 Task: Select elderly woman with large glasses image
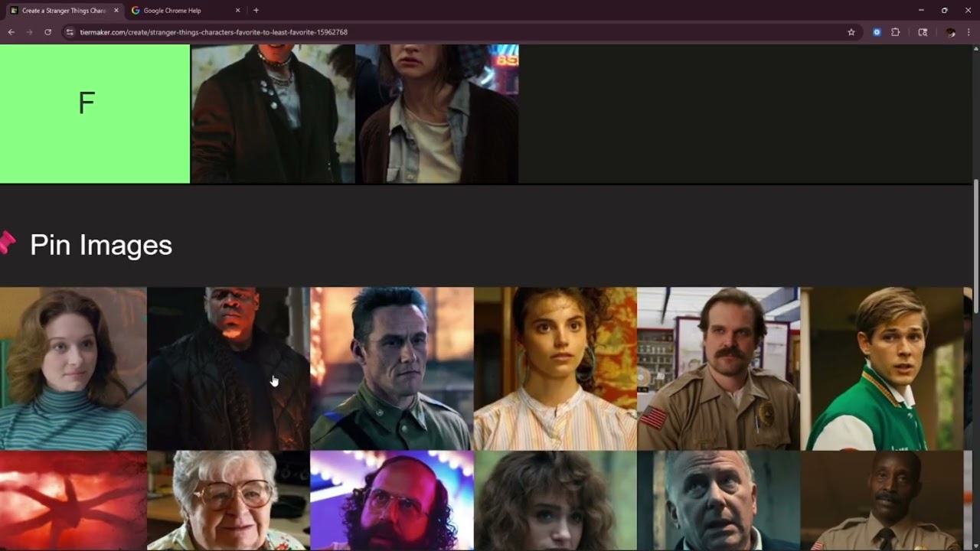(x=228, y=500)
